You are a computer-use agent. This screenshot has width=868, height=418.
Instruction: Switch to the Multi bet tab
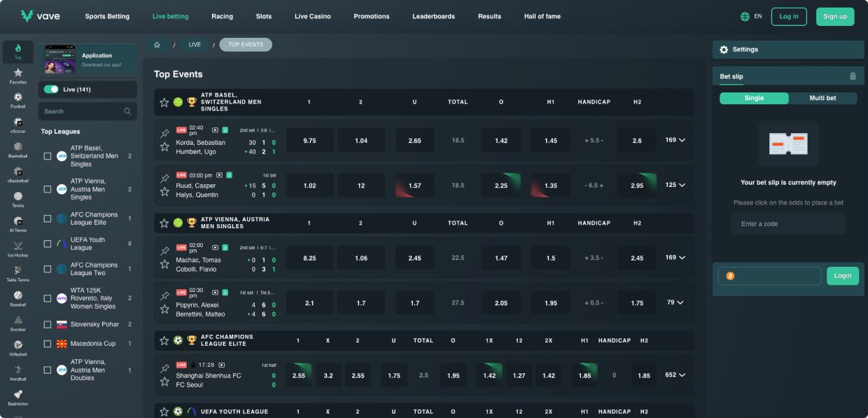[824, 98]
